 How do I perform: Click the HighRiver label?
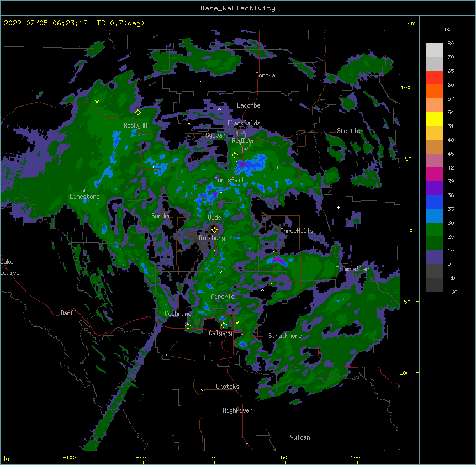(x=237, y=410)
